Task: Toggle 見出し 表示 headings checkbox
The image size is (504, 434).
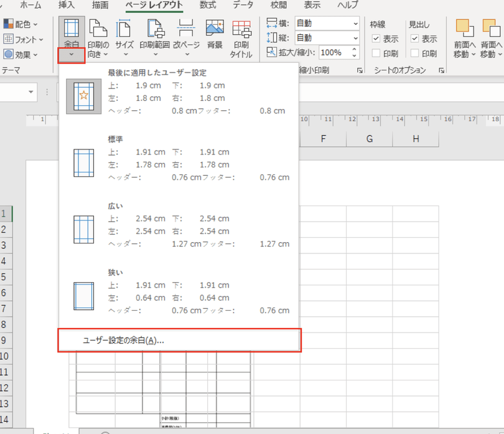Action: 414,39
